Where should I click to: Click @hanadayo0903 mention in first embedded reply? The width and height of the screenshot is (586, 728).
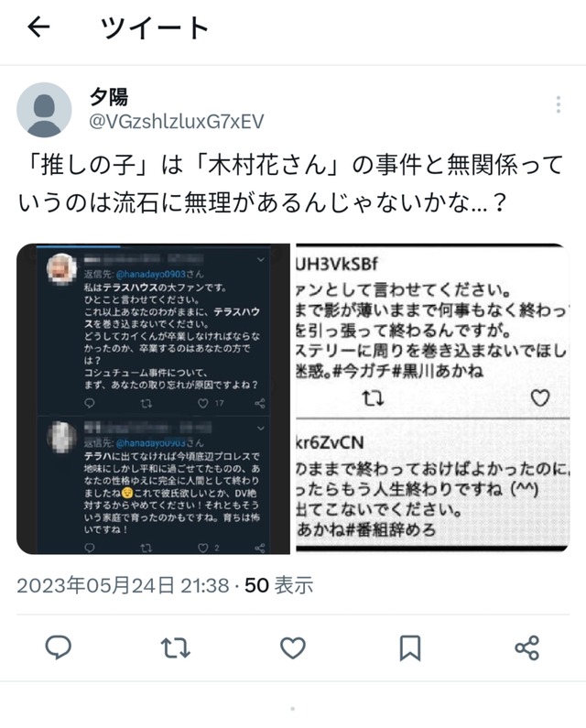click(150, 275)
